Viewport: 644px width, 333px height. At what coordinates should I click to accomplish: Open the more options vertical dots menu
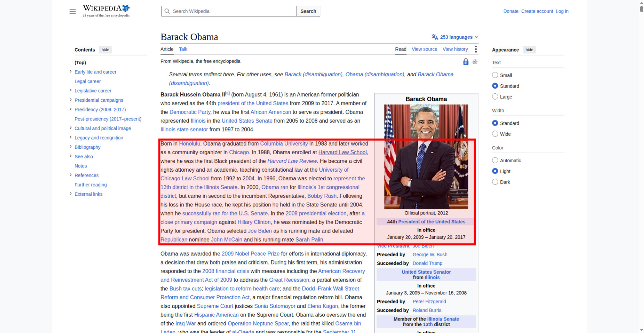click(x=476, y=49)
